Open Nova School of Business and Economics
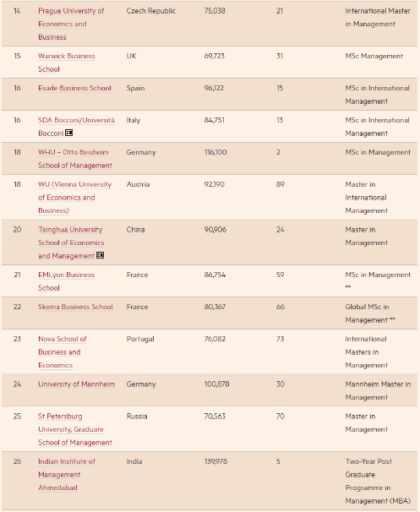 pyautogui.click(x=62, y=352)
